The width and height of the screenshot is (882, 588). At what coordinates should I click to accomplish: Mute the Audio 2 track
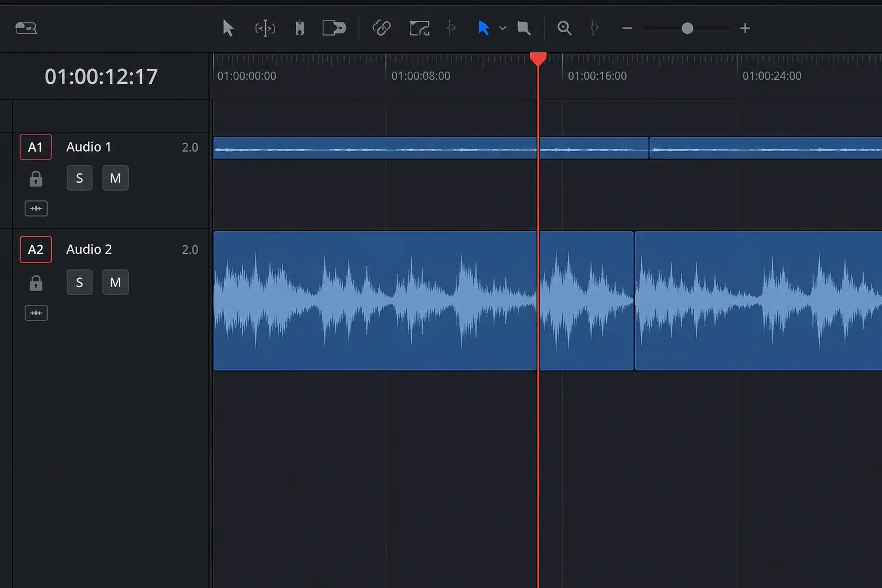[x=115, y=282]
